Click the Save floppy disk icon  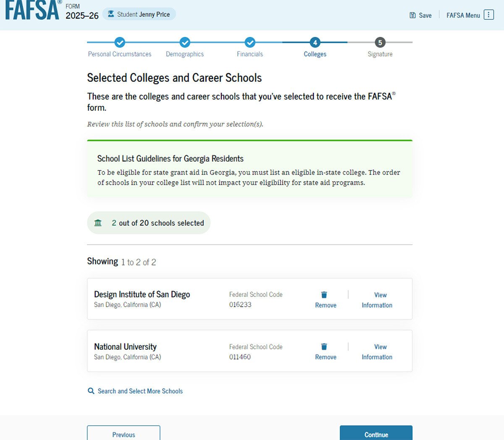point(412,15)
